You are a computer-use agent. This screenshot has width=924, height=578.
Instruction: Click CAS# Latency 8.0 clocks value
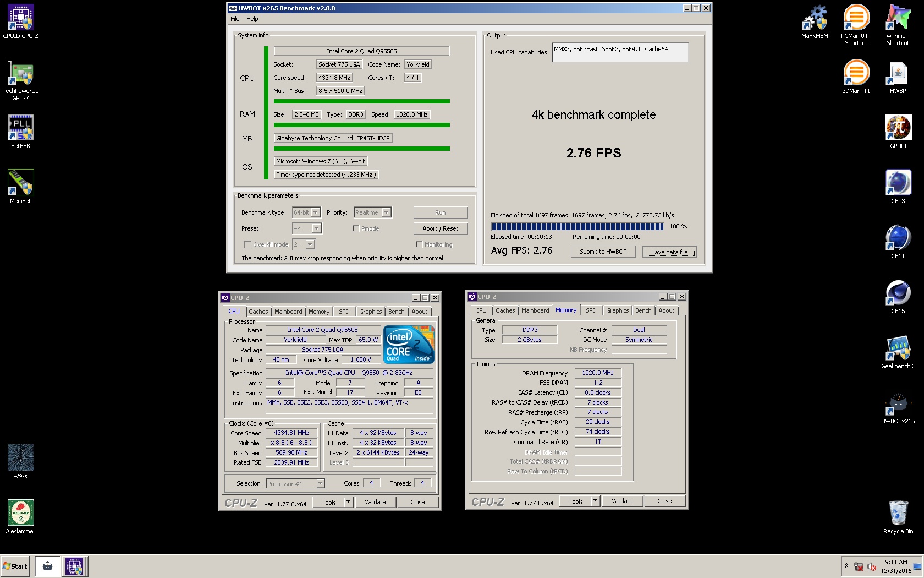598,392
